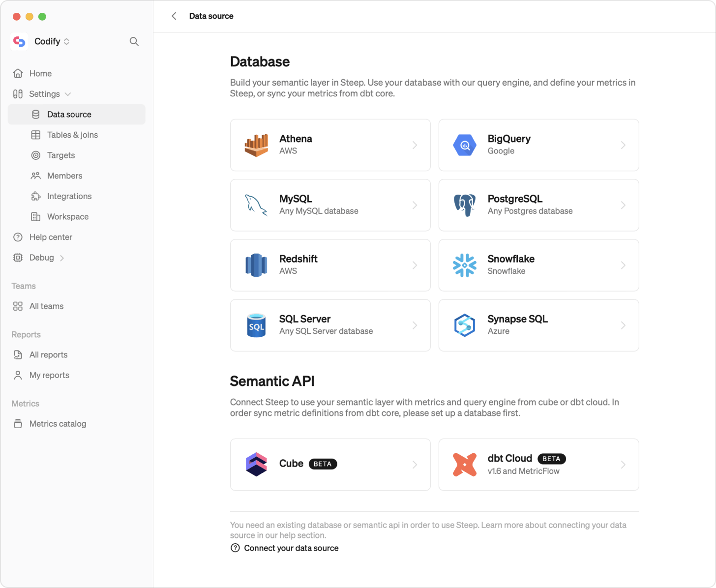Open Tables & joins settings

coord(77,135)
